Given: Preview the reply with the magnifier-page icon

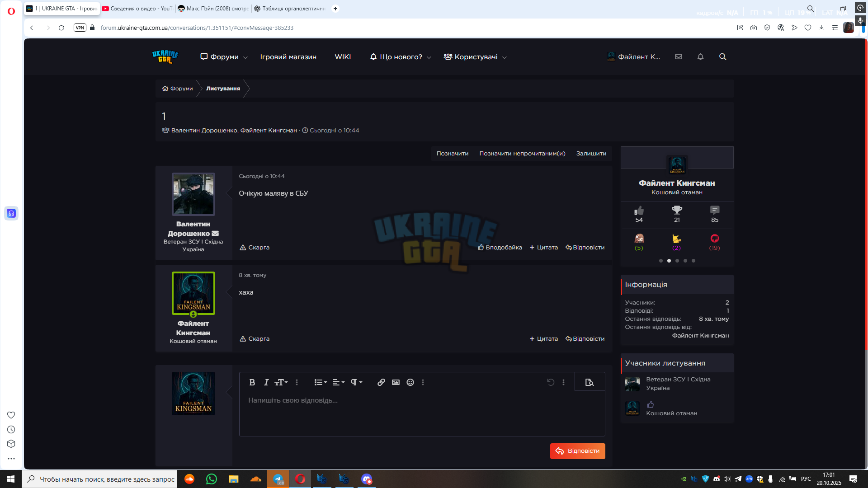Looking at the screenshot, I should (590, 382).
